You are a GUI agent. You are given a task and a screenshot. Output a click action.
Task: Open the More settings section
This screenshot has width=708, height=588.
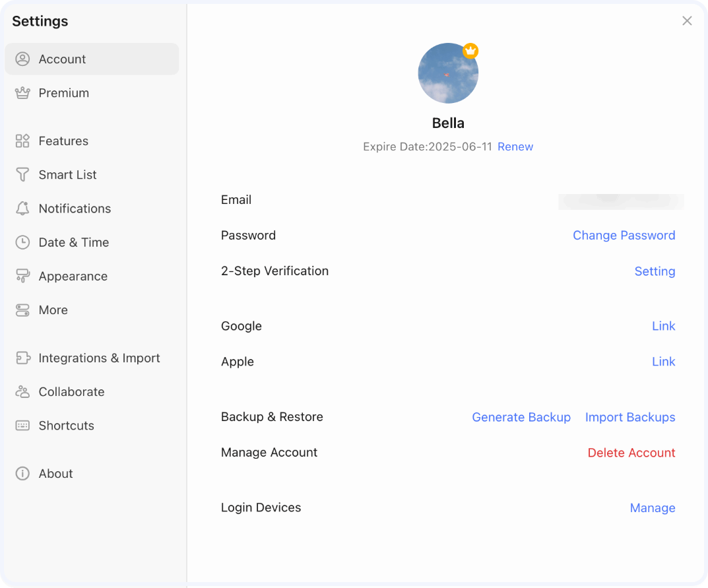click(x=53, y=310)
